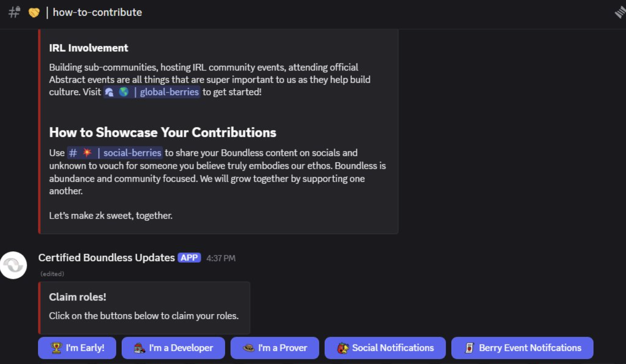Click the locked hash channel icon
The width and height of the screenshot is (626, 364).
(14, 12)
